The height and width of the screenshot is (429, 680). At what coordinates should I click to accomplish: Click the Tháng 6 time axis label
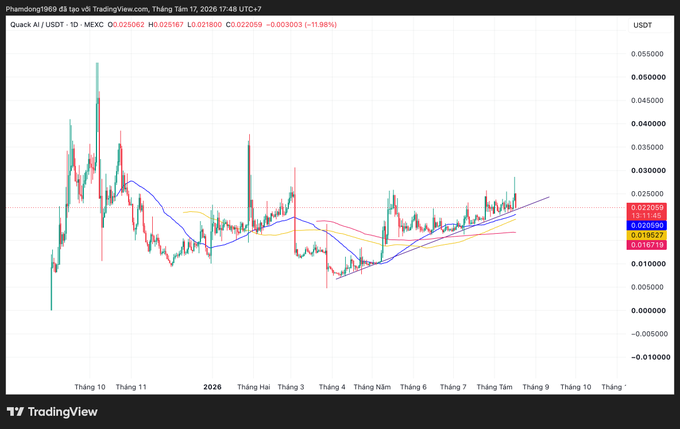coord(413,387)
